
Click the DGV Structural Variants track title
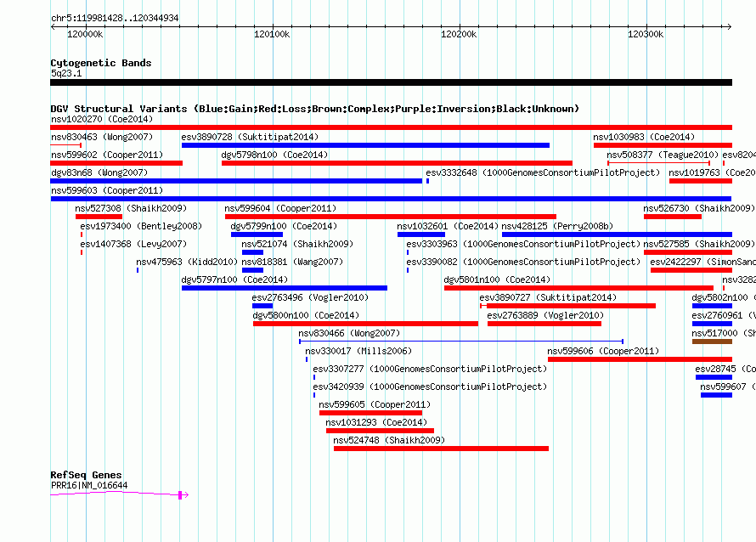(315, 109)
